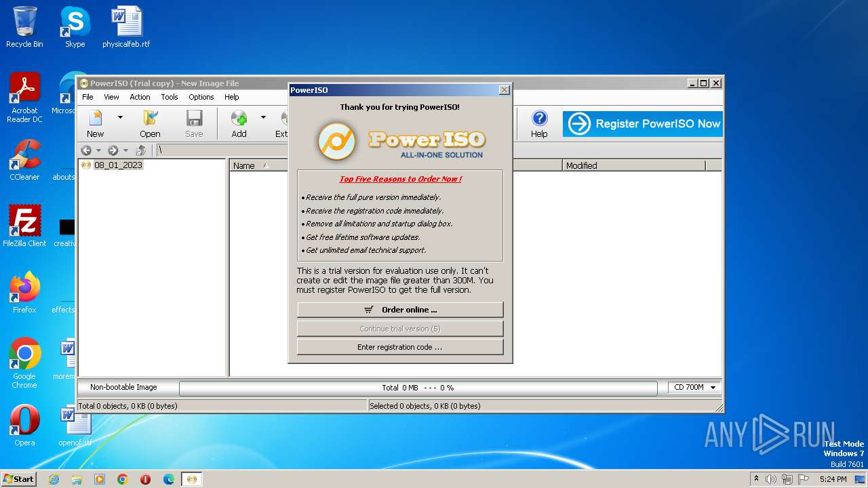Click Order online button
This screenshot has width=868, height=488.
[x=400, y=310]
